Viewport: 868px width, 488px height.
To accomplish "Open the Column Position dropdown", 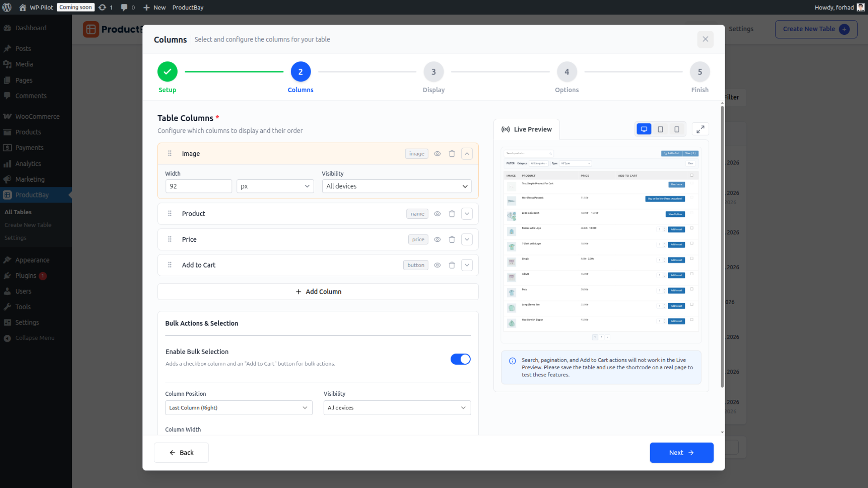I will pyautogui.click(x=238, y=407).
